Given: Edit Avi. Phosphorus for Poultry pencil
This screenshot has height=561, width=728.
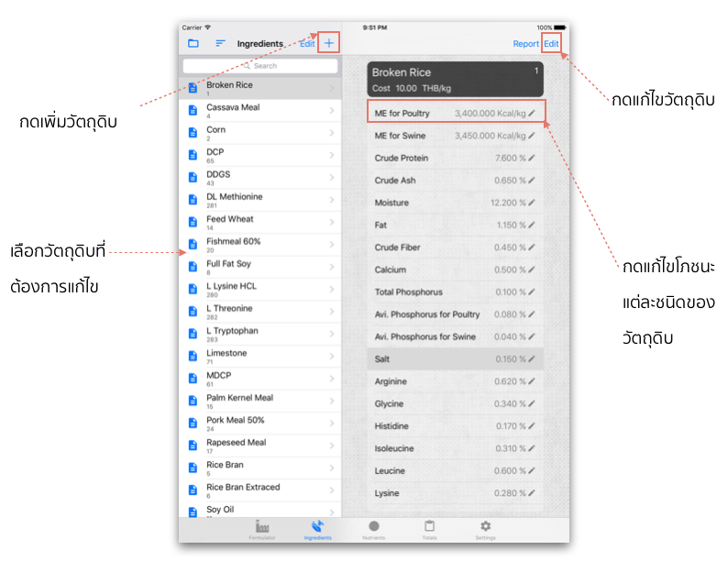Looking at the screenshot, I should 532,313.
